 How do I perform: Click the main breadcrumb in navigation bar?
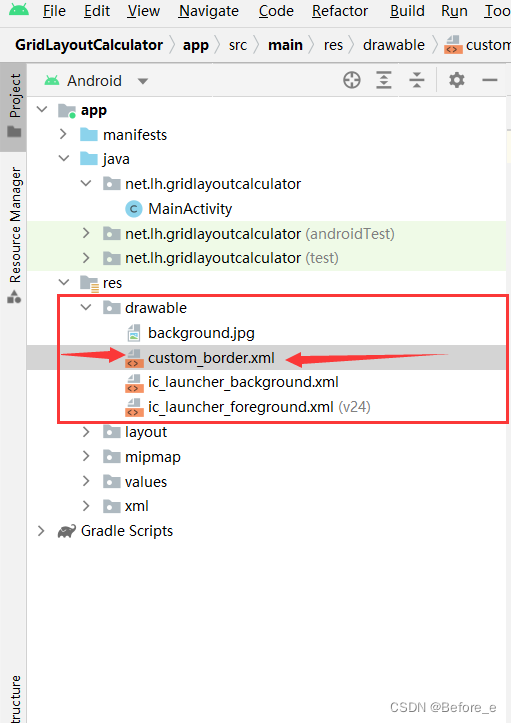click(285, 45)
